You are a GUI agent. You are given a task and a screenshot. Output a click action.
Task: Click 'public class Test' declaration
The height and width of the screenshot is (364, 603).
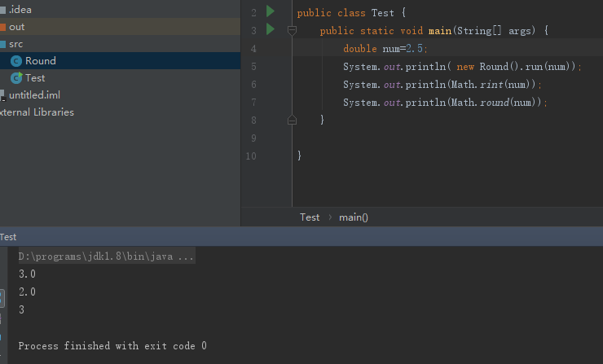point(346,13)
